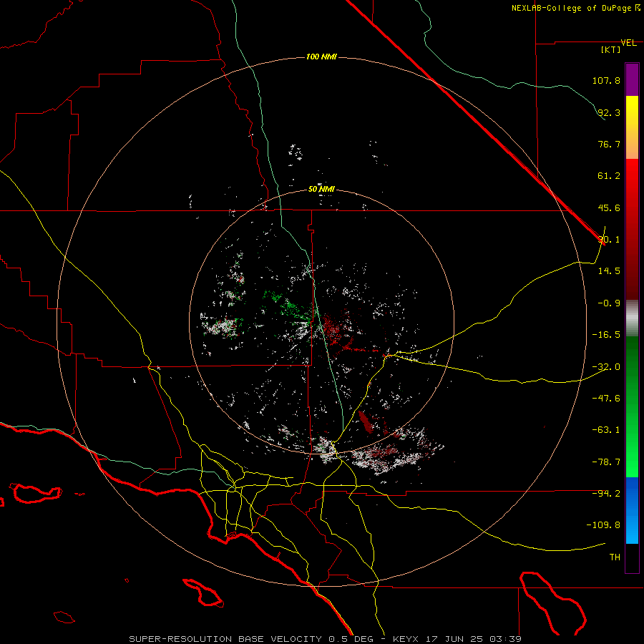Click the TH legend label
Image resolution: width=644 pixels, height=644 pixels.
click(615, 557)
